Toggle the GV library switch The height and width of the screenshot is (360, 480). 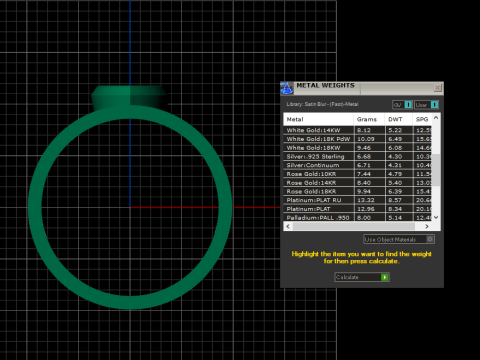[x=402, y=105]
